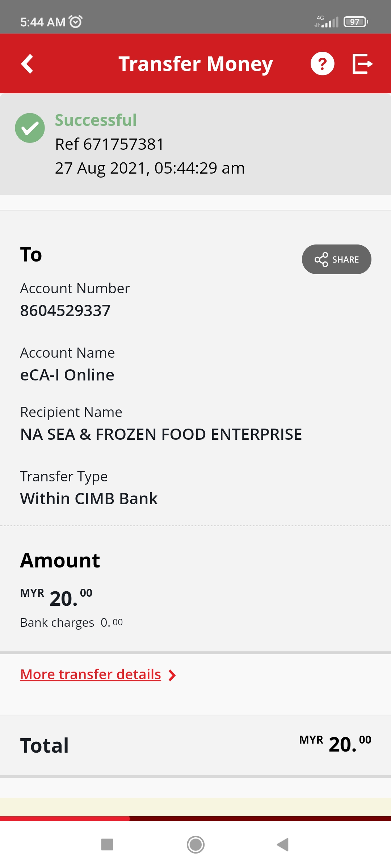Select the reference number 671757381
This screenshot has width=391, height=868.
coord(124,144)
